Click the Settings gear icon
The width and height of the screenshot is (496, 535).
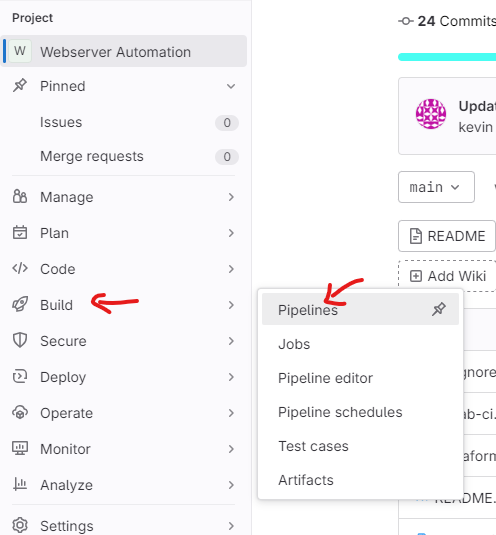20,525
